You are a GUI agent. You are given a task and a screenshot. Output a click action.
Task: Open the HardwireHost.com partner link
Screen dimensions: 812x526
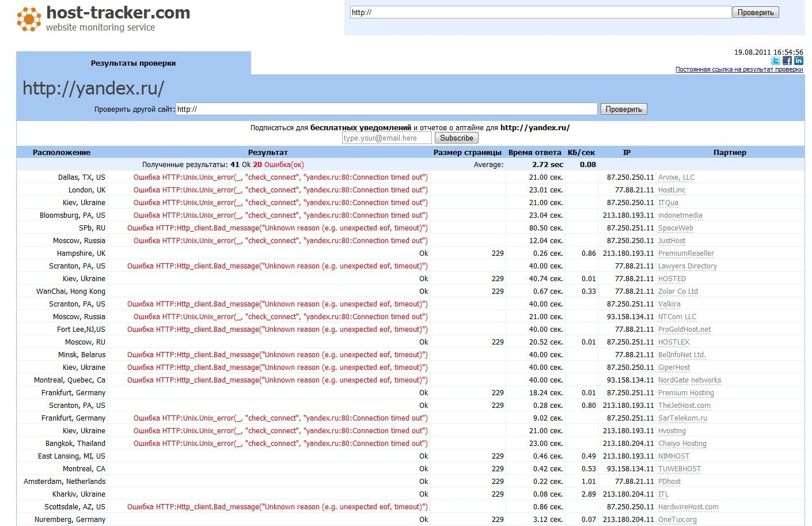pos(688,507)
